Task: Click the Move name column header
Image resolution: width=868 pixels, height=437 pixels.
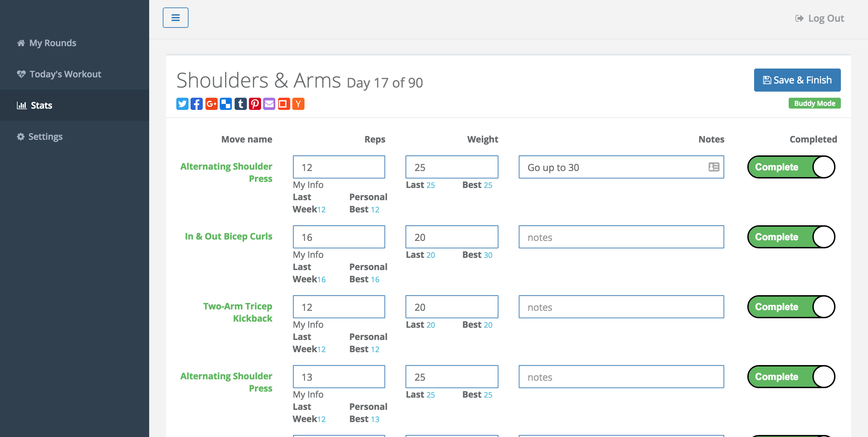Action: 247,139
